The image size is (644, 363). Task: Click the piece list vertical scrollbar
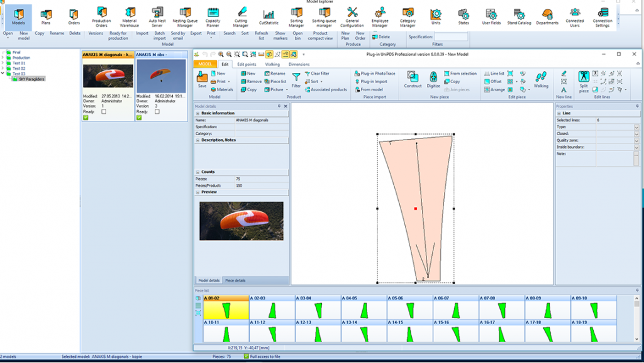pyautogui.click(x=636, y=319)
